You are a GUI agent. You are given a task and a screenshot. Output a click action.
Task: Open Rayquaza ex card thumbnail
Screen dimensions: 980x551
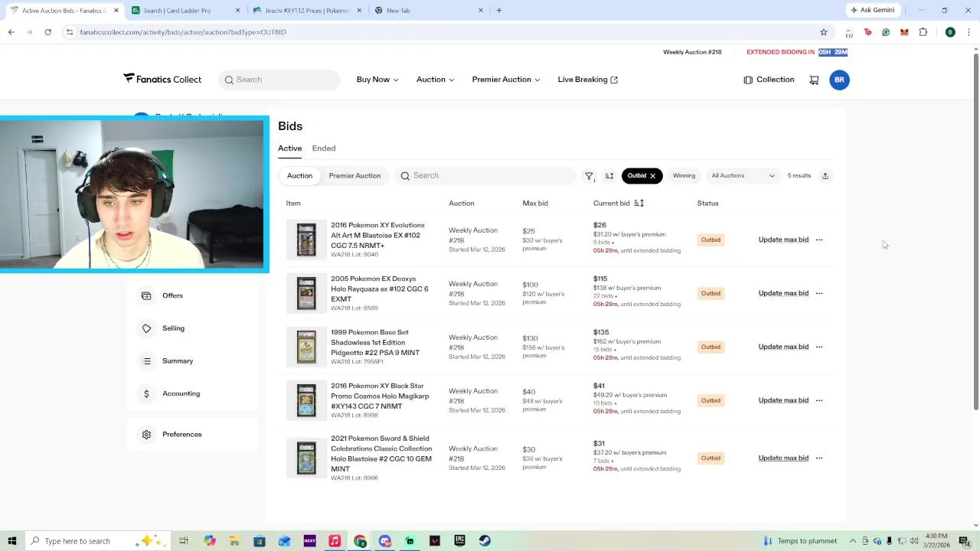[x=306, y=293]
